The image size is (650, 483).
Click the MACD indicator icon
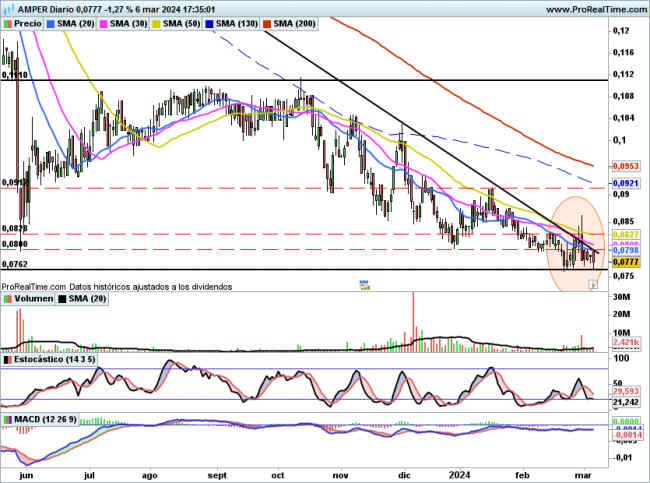pos(7,420)
